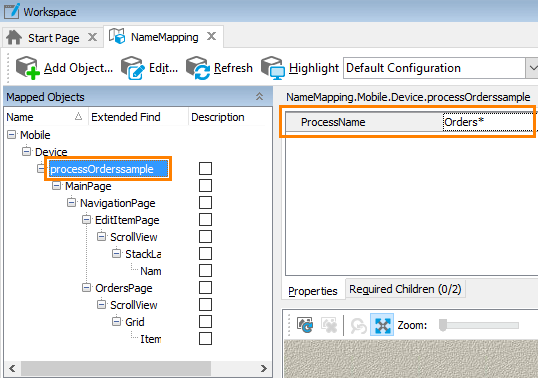Toggle Extended Find for StackLa
The image size is (538, 378).
pyautogui.click(x=205, y=253)
